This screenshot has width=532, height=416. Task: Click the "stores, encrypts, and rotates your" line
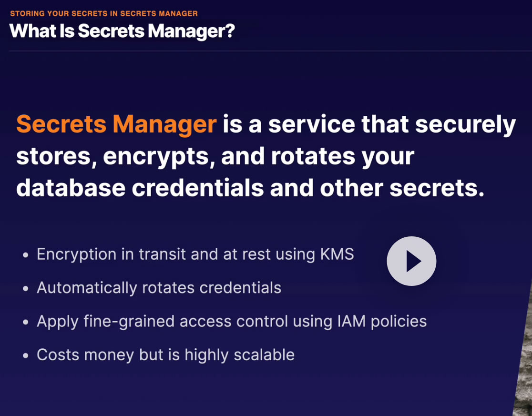point(215,156)
